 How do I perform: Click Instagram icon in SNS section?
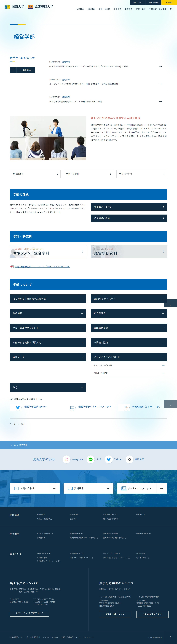[66, 459]
